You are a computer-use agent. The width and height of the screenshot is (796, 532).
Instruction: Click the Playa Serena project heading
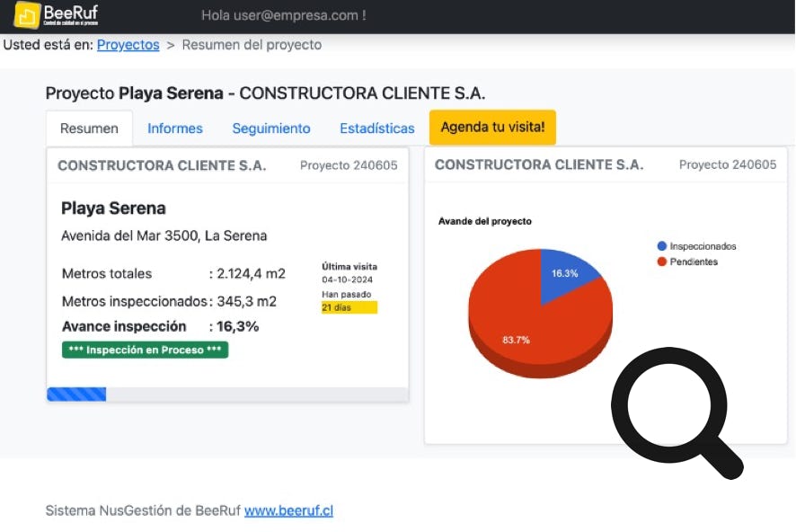[x=113, y=208]
